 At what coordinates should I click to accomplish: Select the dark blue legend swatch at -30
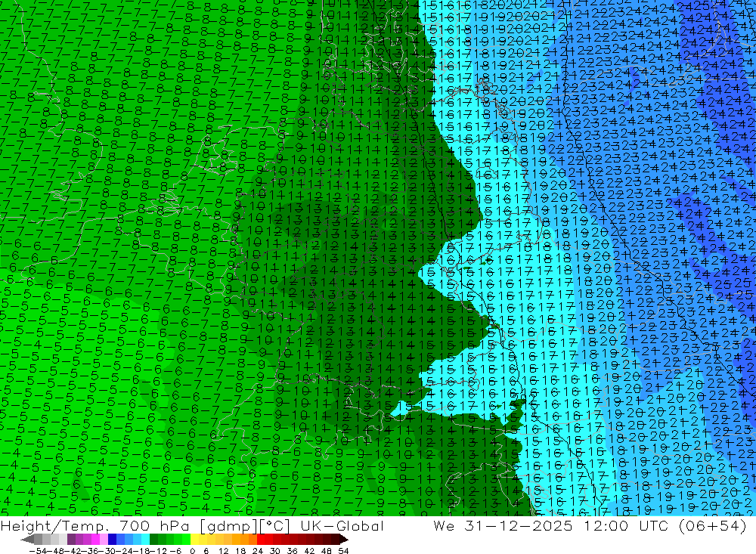[112, 540]
